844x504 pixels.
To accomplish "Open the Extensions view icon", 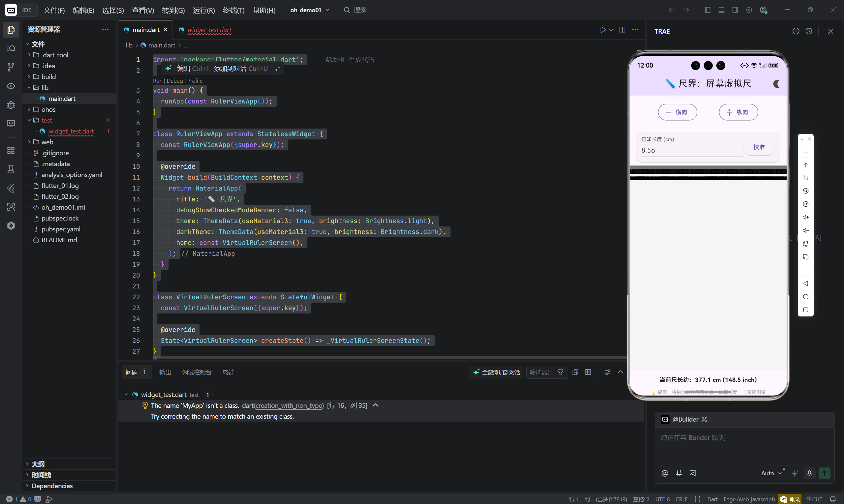I will 11,150.
